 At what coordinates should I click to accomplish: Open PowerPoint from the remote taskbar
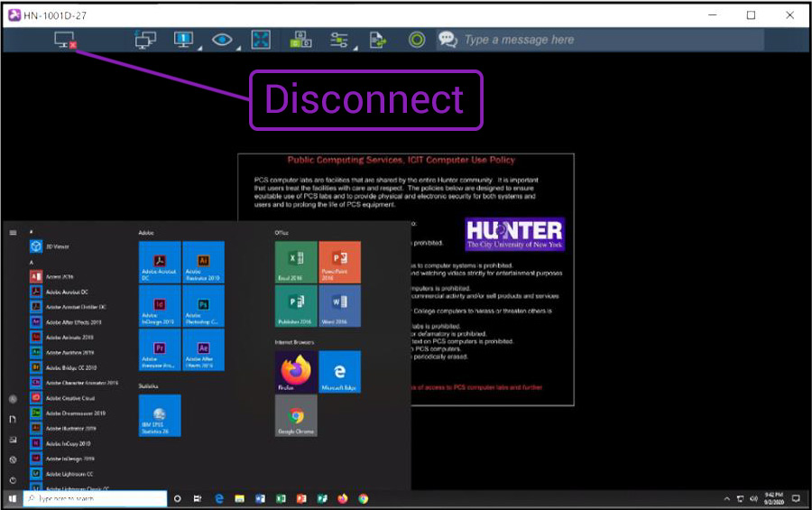pyautogui.click(x=301, y=498)
